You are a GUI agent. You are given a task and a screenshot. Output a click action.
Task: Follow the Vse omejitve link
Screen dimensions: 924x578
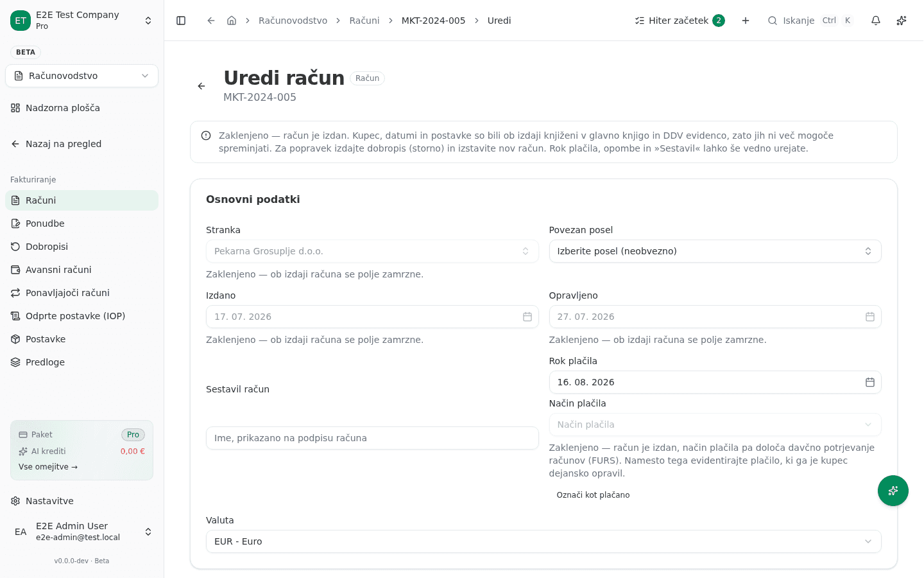point(48,467)
